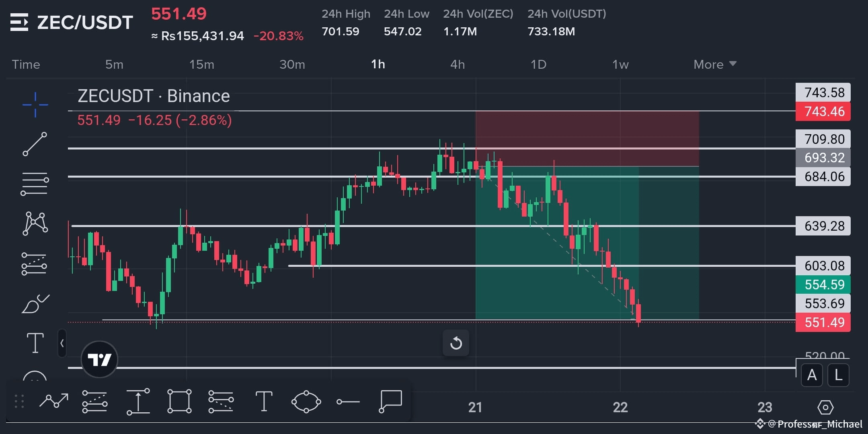Click the 553.69 price level label

point(823,303)
